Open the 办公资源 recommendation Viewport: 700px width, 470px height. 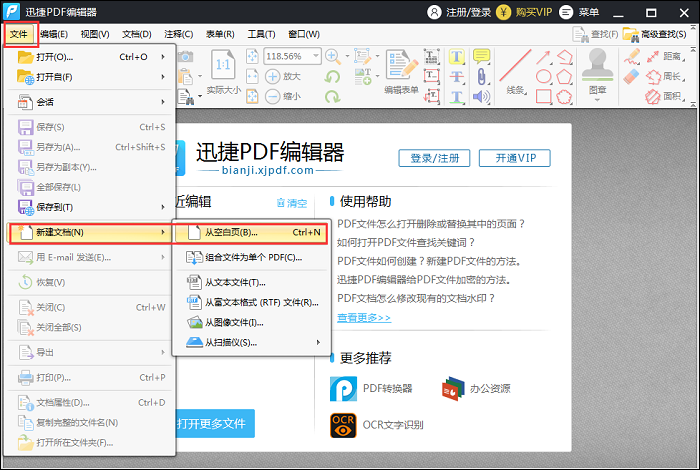click(476, 388)
